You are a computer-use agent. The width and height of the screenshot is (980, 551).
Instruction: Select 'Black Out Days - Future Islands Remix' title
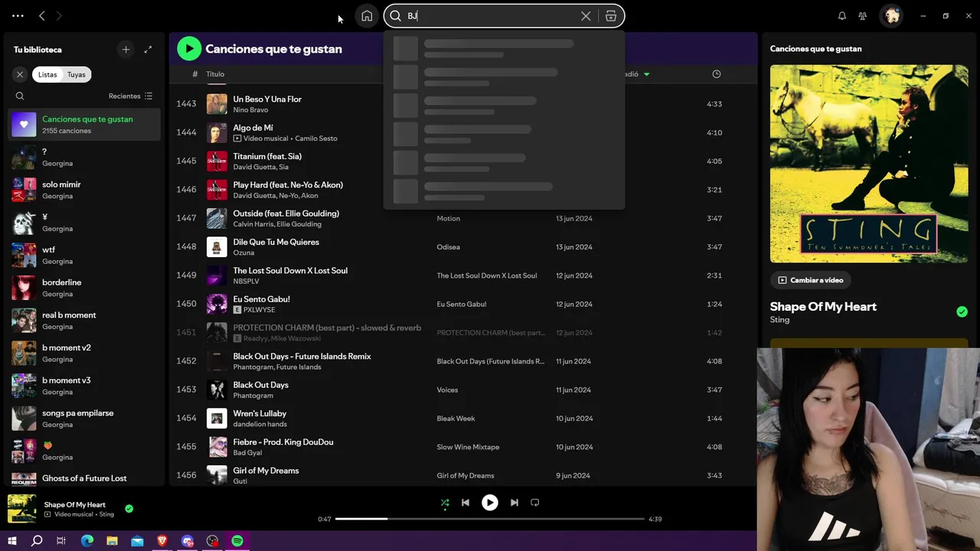302,357
